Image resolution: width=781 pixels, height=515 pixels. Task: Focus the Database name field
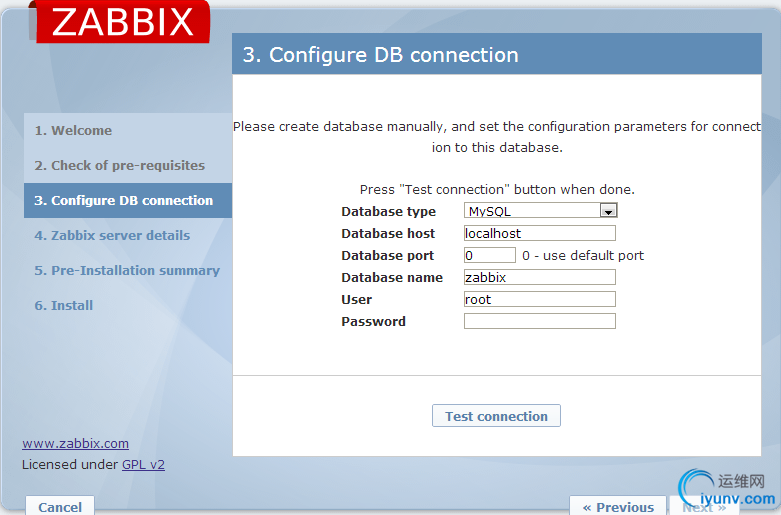[539, 277]
